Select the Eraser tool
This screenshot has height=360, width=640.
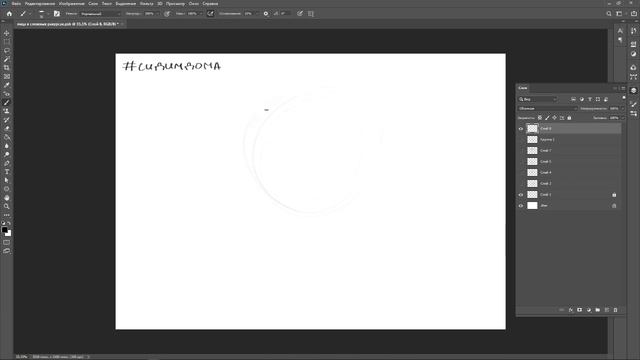7,128
